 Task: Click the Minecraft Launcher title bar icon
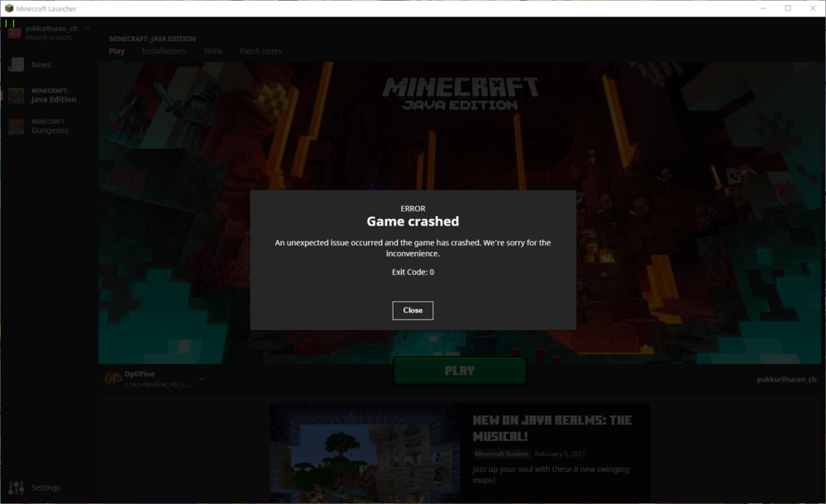point(9,8)
